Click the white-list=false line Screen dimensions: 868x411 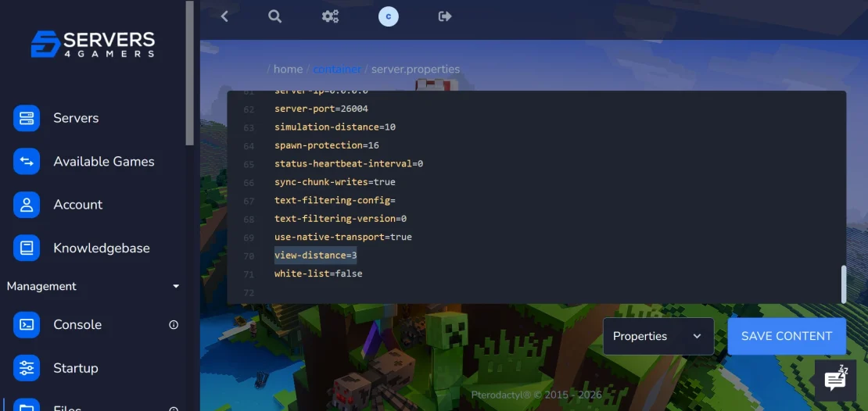click(318, 273)
